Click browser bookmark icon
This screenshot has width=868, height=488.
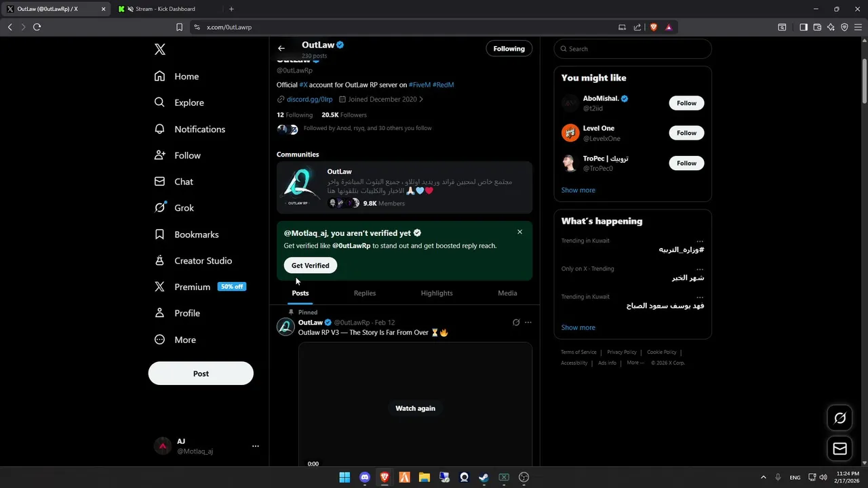tap(179, 27)
